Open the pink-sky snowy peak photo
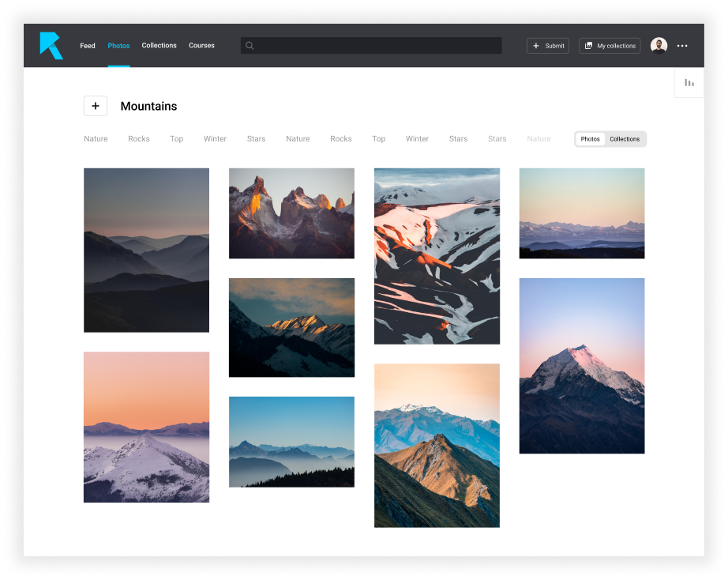Image resolution: width=728 pixels, height=580 pixels. [581, 365]
